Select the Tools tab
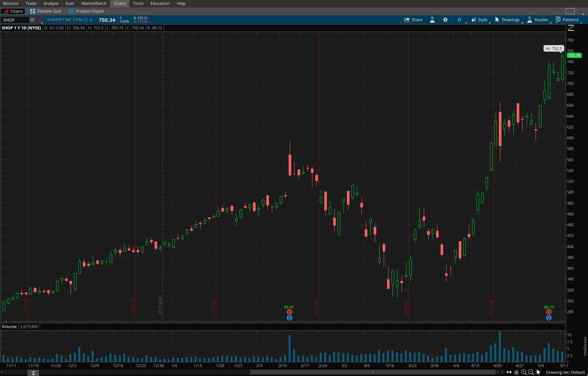588x376 pixels. pyautogui.click(x=138, y=3)
